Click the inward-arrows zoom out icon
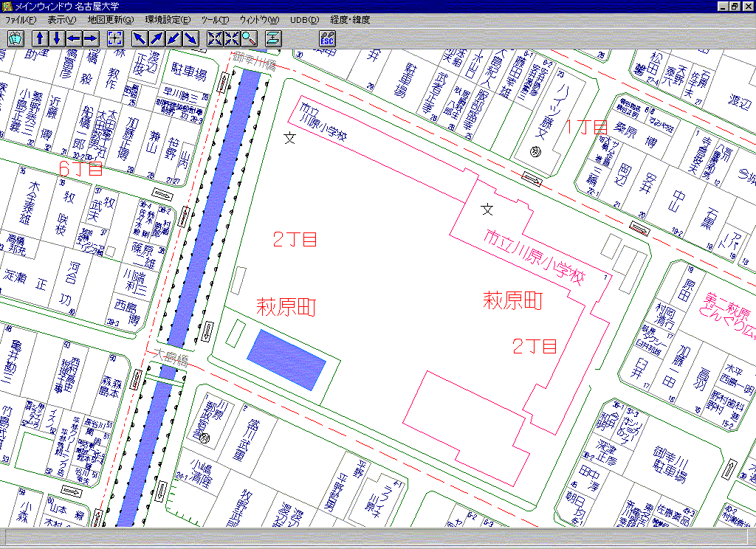 (232, 38)
